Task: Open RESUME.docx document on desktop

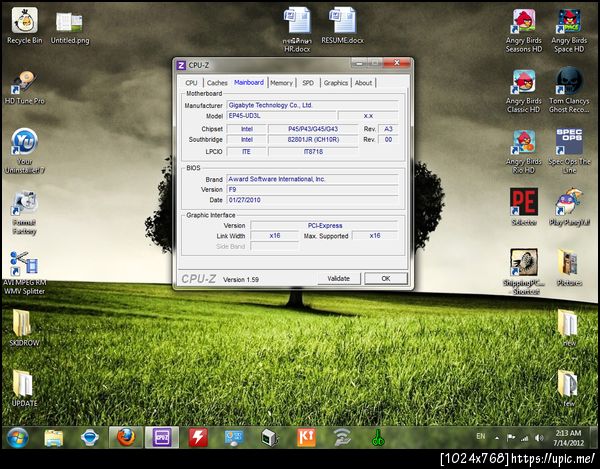Action: 342,22
